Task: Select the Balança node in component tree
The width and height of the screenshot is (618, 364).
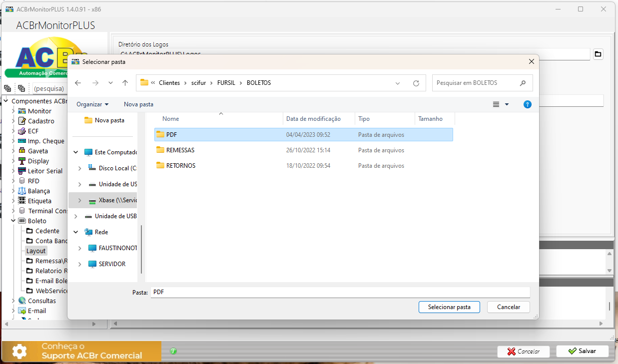Action: (x=39, y=191)
